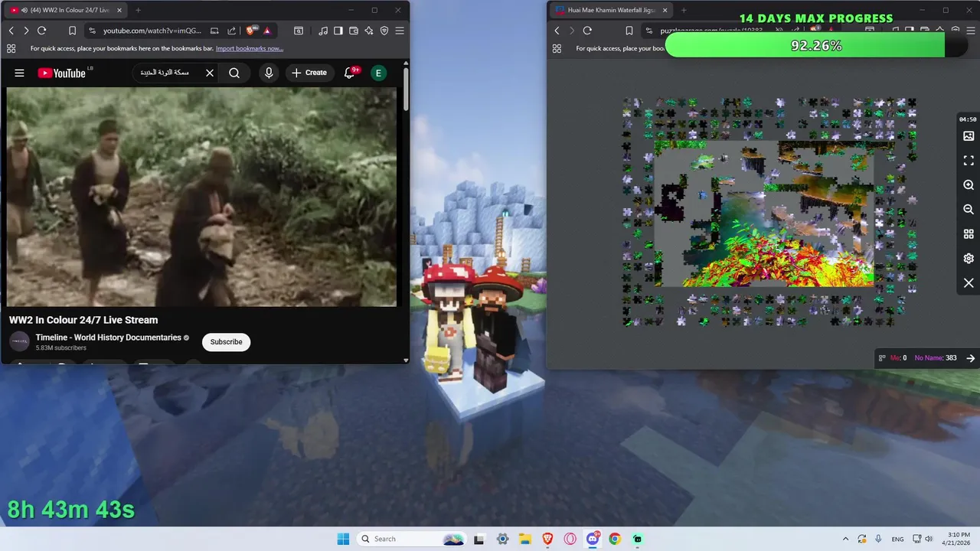Click the share icon in YouTube address bar
The width and height of the screenshot is (980, 551).
point(231,31)
